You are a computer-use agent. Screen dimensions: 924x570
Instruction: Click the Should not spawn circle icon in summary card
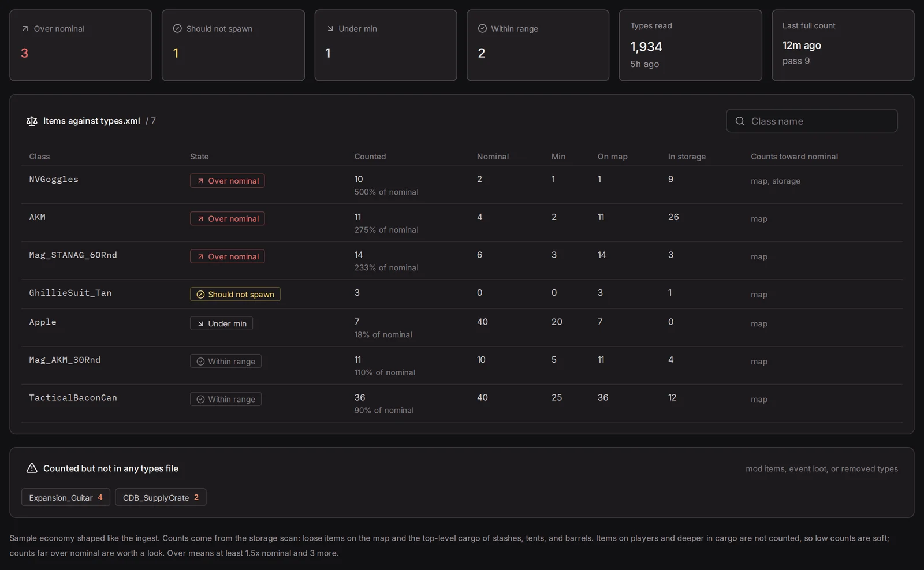tap(177, 28)
